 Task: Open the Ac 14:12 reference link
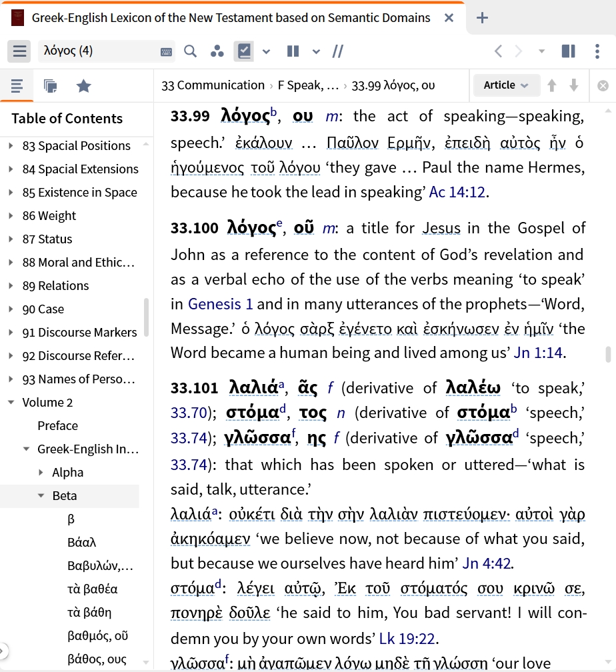point(457,192)
